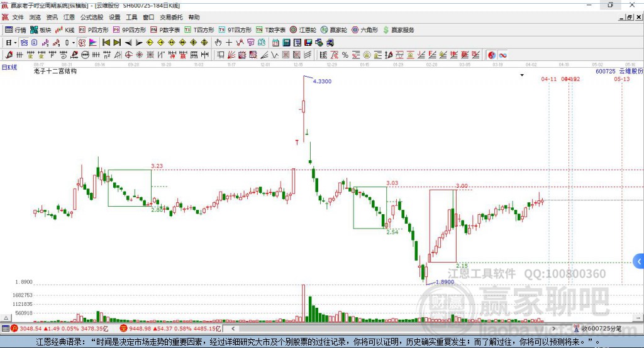644x348 pixels.
Task: Click the blue infinity loop icon
Action: (x=502, y=55)
